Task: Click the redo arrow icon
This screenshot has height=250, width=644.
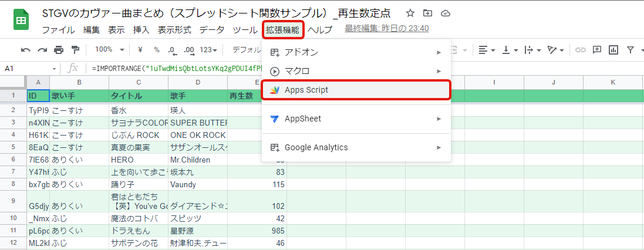Action: (42, 50)
